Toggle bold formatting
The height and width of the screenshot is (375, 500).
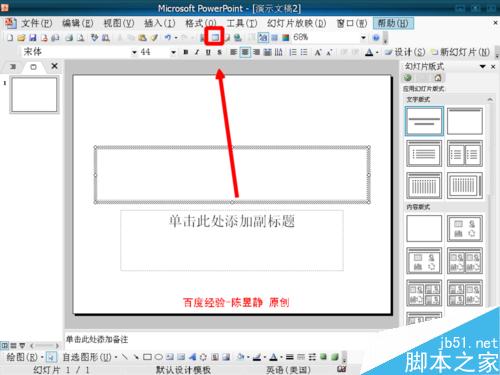click(186, 52)
